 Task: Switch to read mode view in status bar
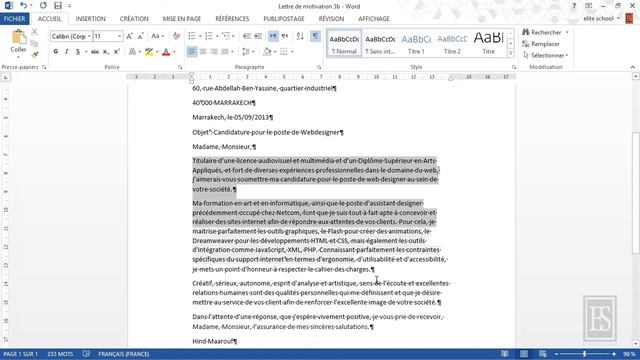504,354
